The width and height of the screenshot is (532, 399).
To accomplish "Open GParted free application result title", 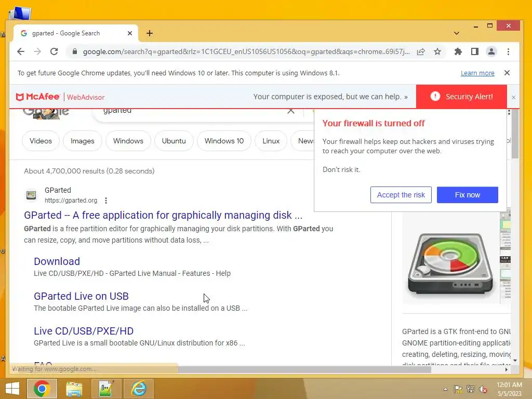I will pyautogui.click(x=163, y=215).
